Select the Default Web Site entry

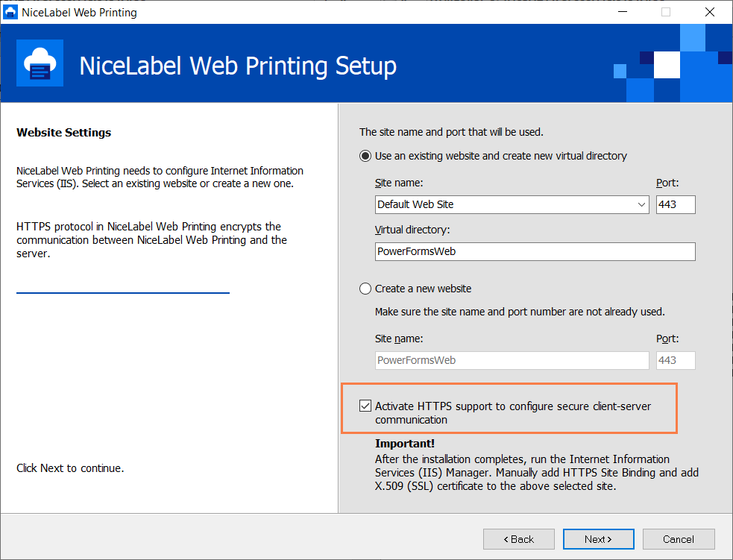(447, 204)
